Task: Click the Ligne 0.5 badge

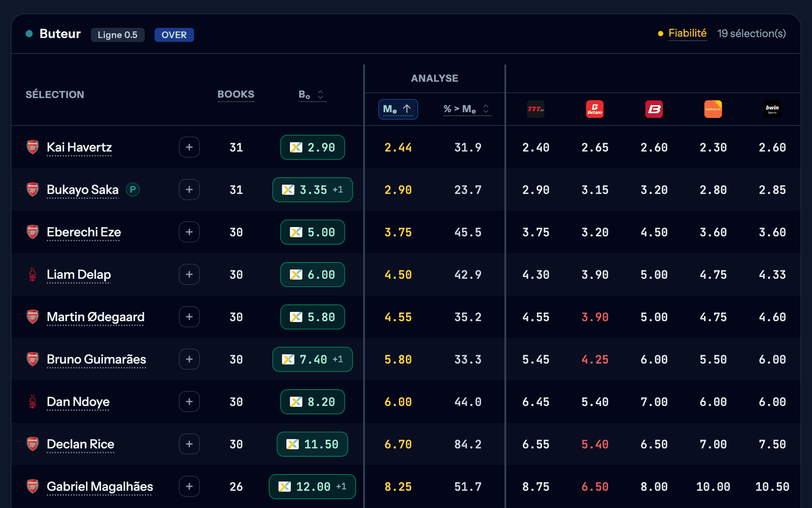Action: [x=118, y=35]
